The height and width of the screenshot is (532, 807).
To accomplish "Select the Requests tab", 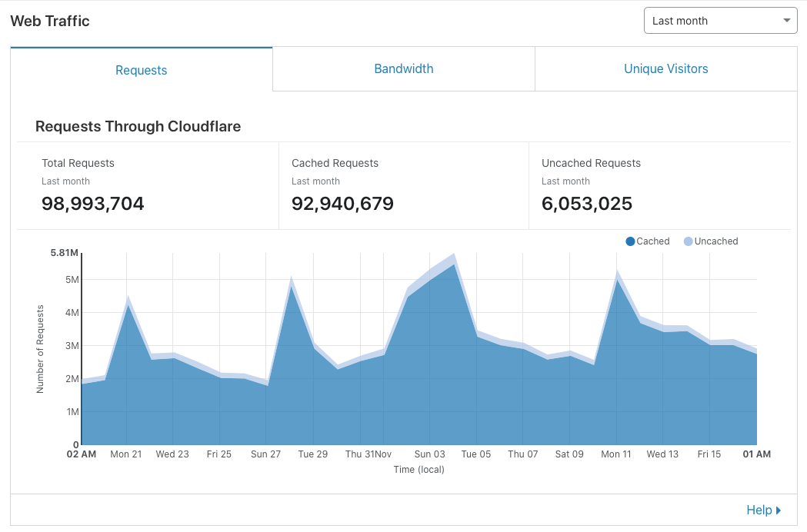I will click(141, 70).
